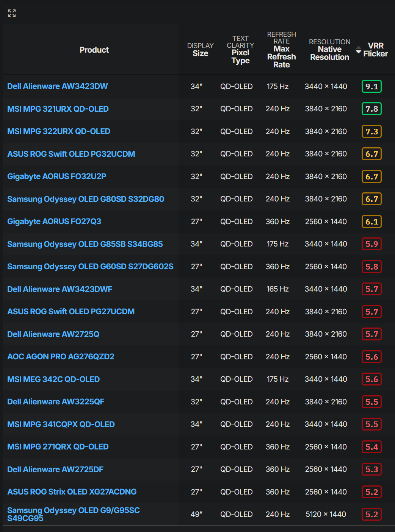Viewport: 395px width, 532px height.
Task: Open Dell Alienware AW3423DWF link
Action: [60, 289]
